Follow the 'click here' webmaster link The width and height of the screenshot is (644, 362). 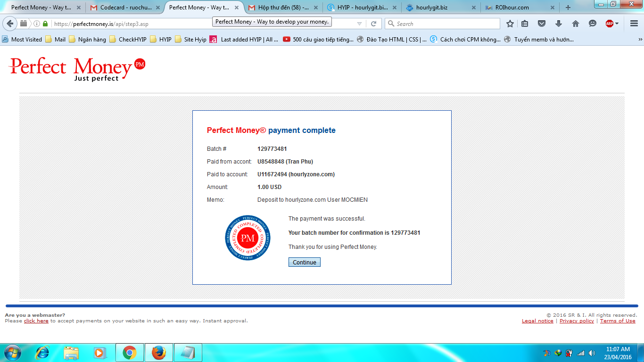coord(36,321)
